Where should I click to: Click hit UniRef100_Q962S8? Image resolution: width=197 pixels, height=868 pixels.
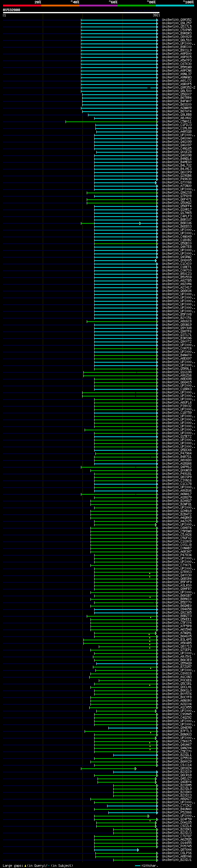point(177,193)
